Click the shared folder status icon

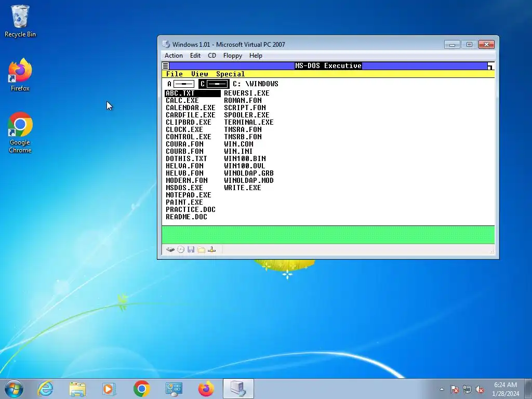tap(202, 250)
